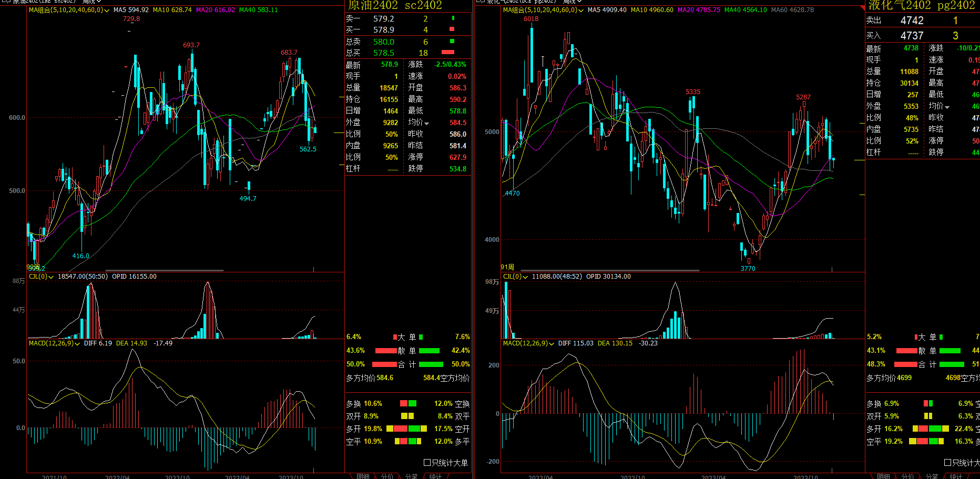This screenshot has width=980, height=479.
Task: Click the red 散单 bar in sc2402 panel
Action: (386, 351)
